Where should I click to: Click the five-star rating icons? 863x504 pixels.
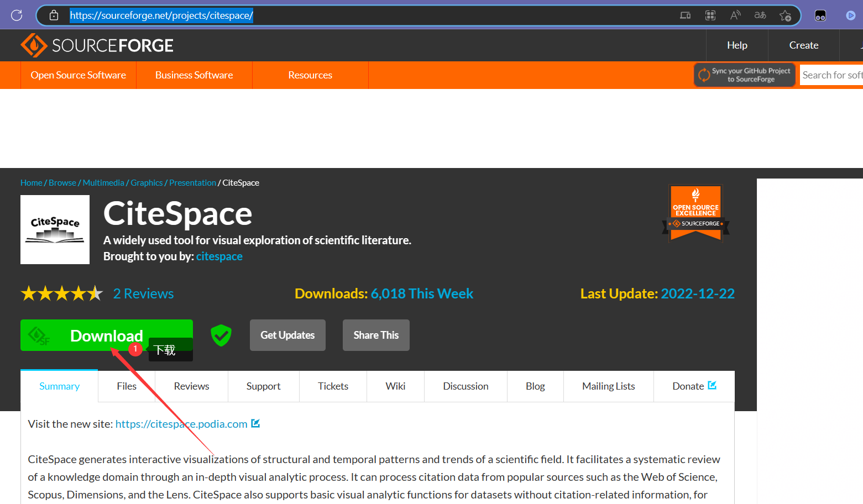click(x=62, y=293)
